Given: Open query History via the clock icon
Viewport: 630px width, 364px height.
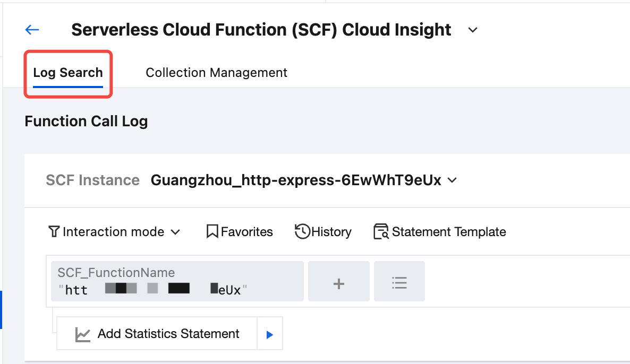Looking at the screenshot, I should [302, 232].
